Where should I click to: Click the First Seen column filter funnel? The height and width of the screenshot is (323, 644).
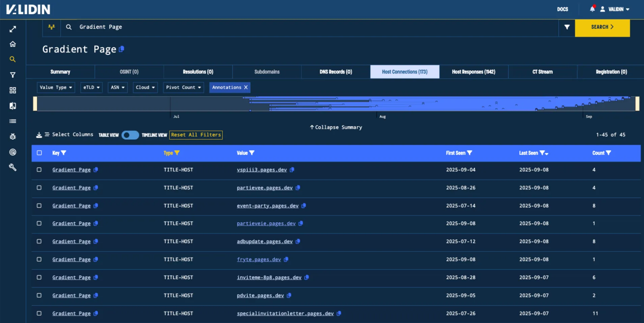(470, 153)
